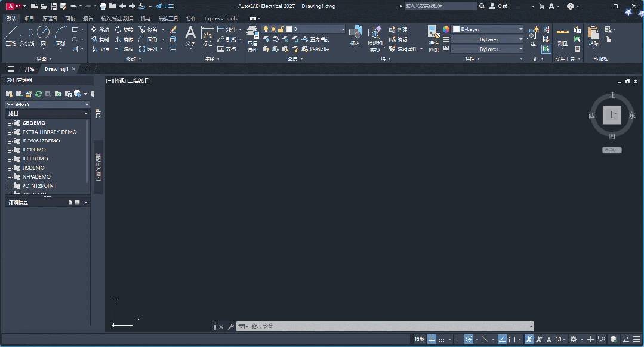Select the Line (直线) drawing tool

[x=11, y=35]
